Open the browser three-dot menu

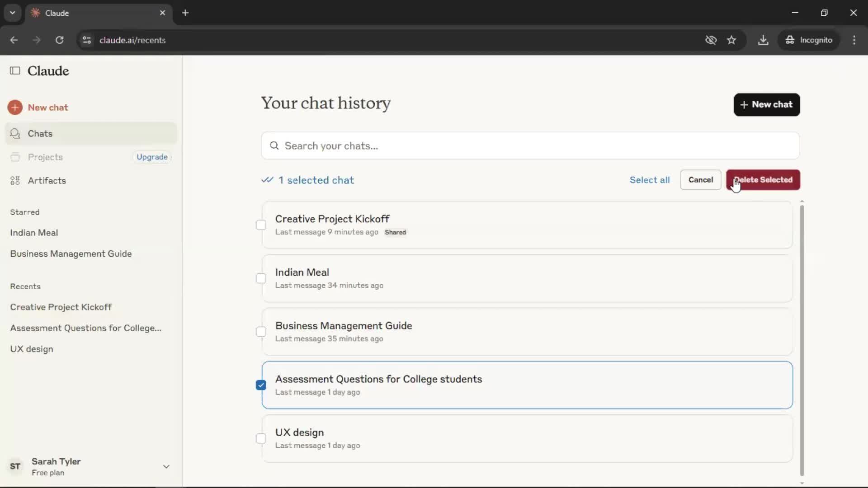click(854, 40)
